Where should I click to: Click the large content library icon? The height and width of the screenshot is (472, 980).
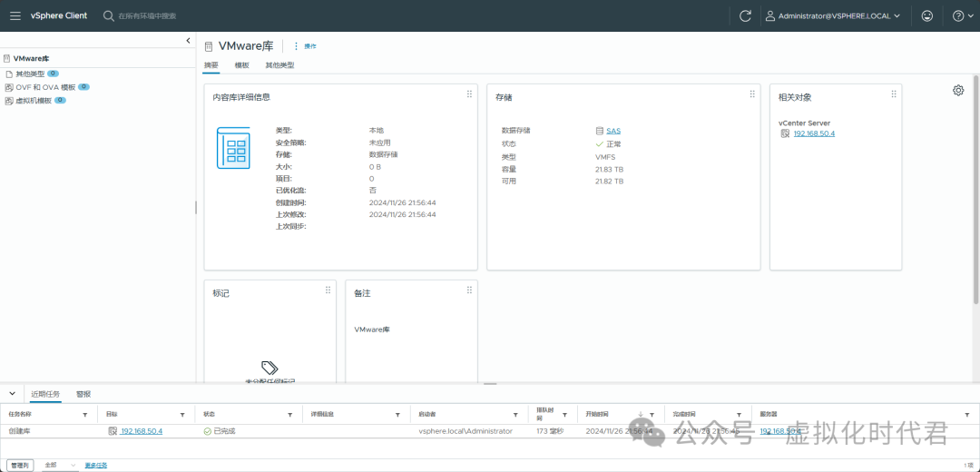pyautogui.click(x=233, y=148)
